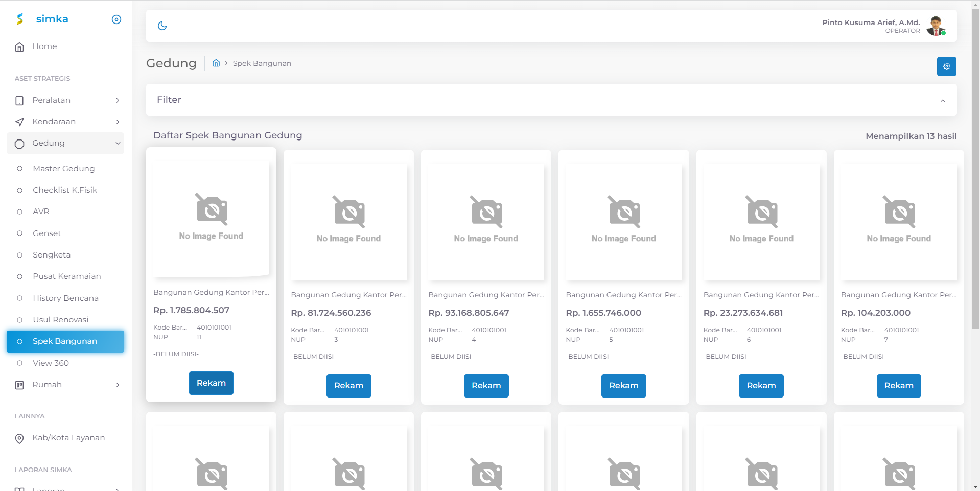Open View 360 submenu item
The height and width of the screenshot is (491, 980).
[65, 363]
